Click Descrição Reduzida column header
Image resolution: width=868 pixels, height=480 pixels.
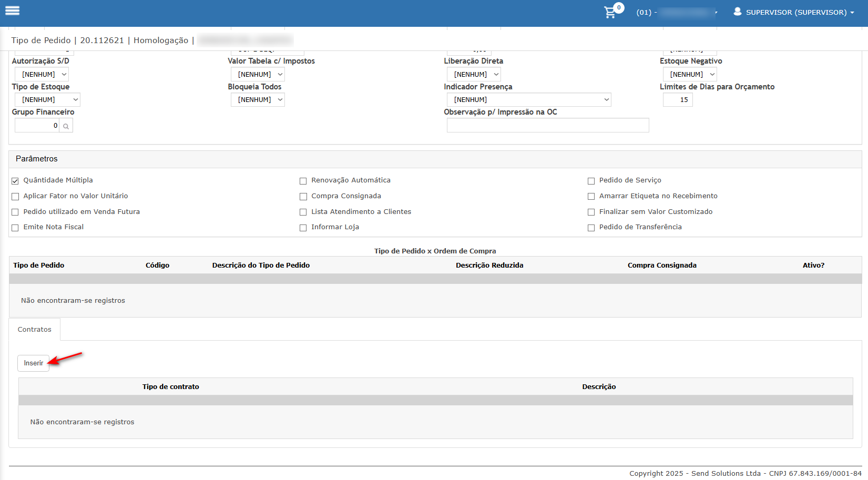coord(489,265)
